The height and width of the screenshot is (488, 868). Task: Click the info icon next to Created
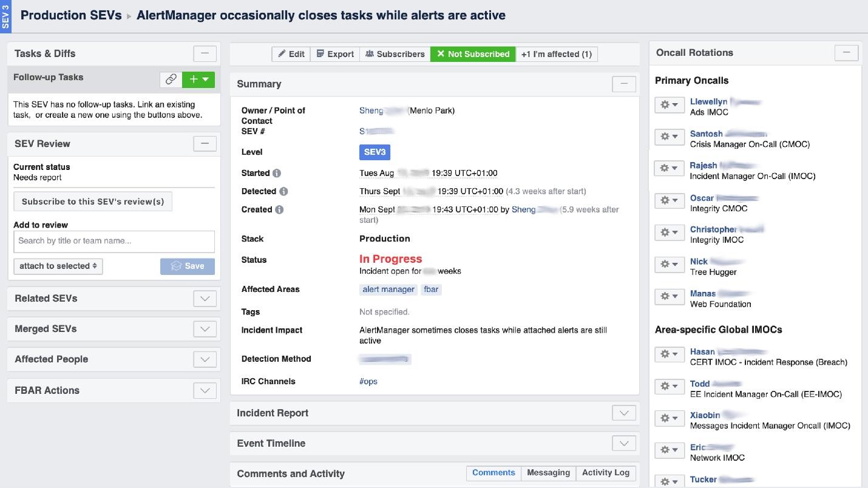coord(279,210)
